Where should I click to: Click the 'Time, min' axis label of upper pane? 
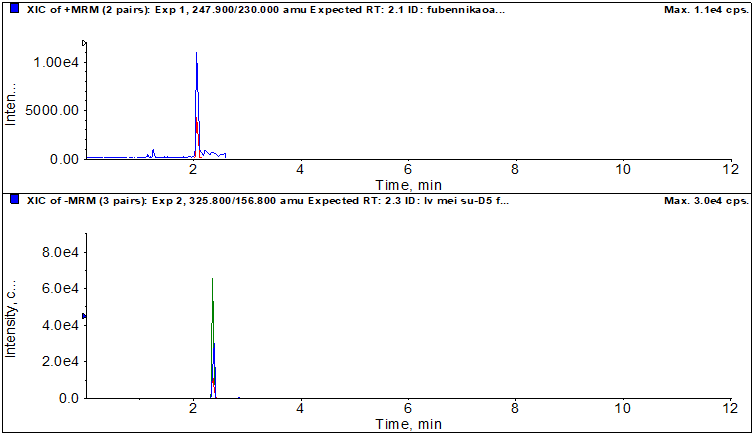(408, 185)
